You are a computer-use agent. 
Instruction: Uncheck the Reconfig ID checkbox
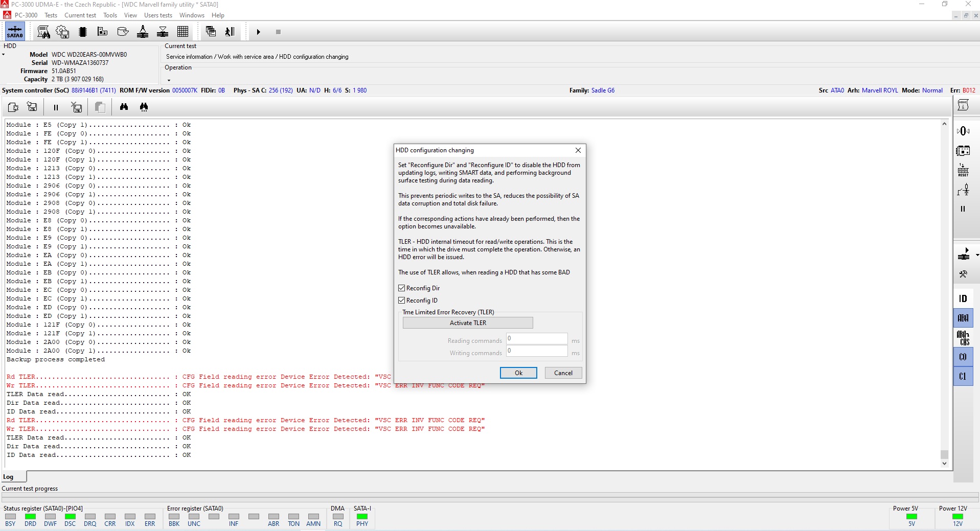point(402,301)
